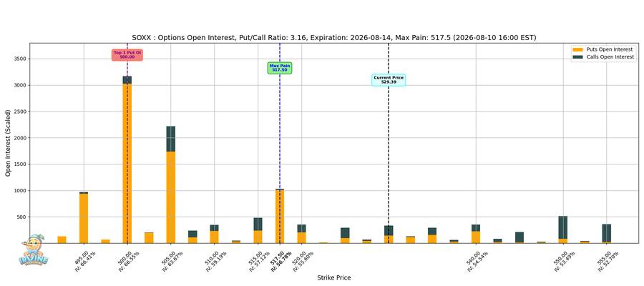
Task: Click the tall orange puts bar at strike 500
Action: point(127,163)
